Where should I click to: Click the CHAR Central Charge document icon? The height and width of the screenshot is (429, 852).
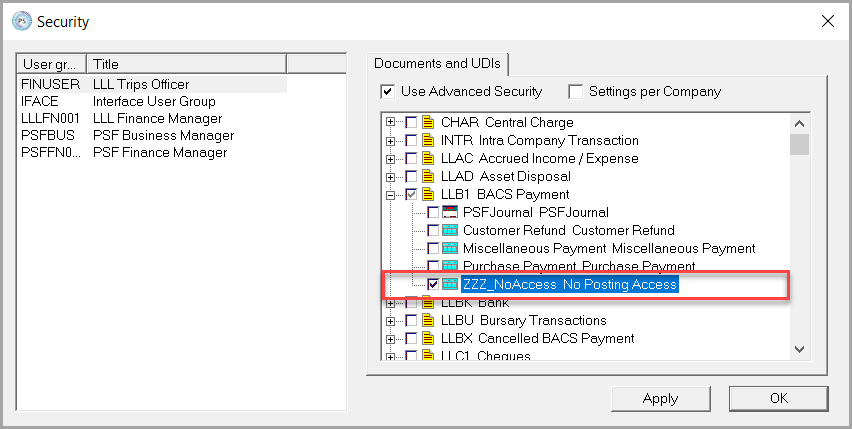click(x=428, y=123)
